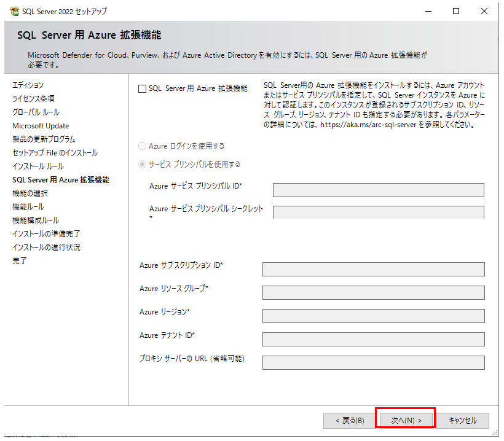Select 機能の選択 in the left sidebar
Viewport: 504px width, 441px height.
pyautogui.click(x=30, y=193)
